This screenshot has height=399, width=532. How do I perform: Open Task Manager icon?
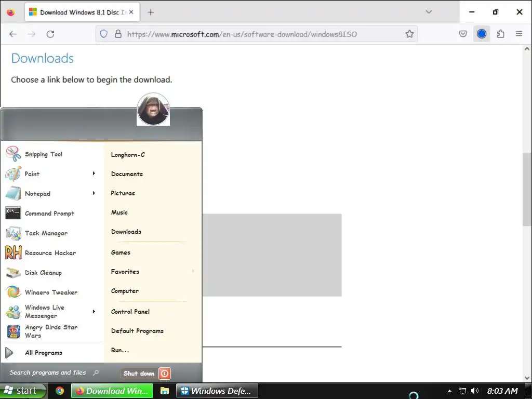(13, 233)
